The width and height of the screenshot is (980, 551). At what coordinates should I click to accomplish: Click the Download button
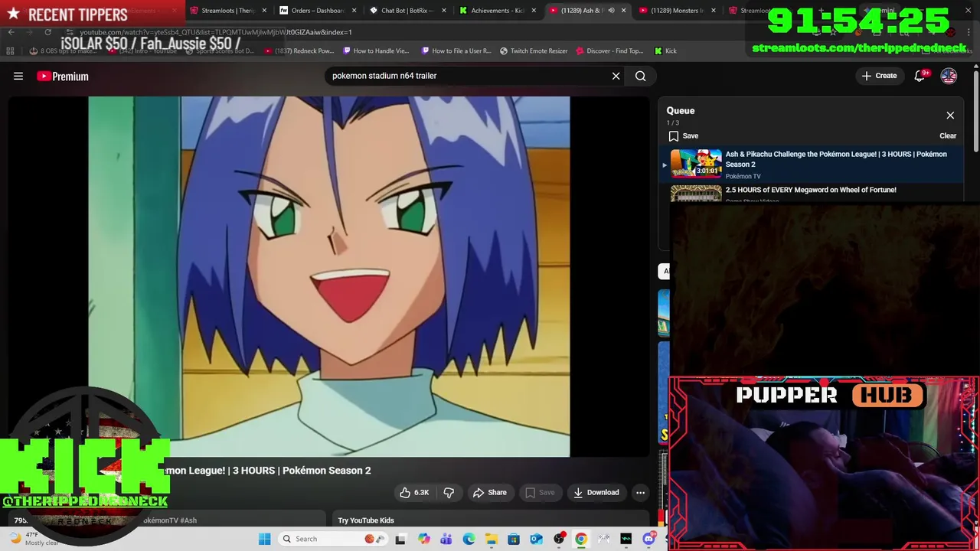coord(596,493)
